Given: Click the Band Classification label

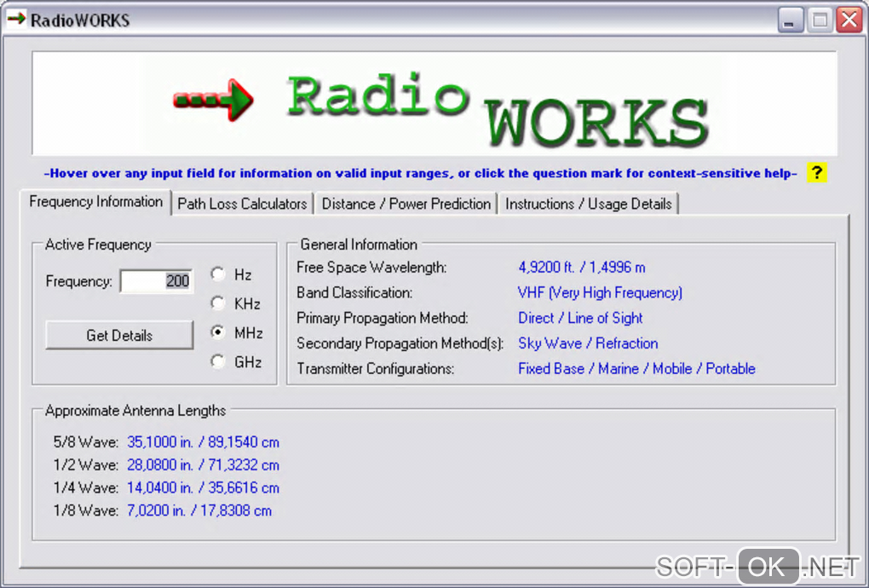Looking at the screenshot, I should click(354, 292).
